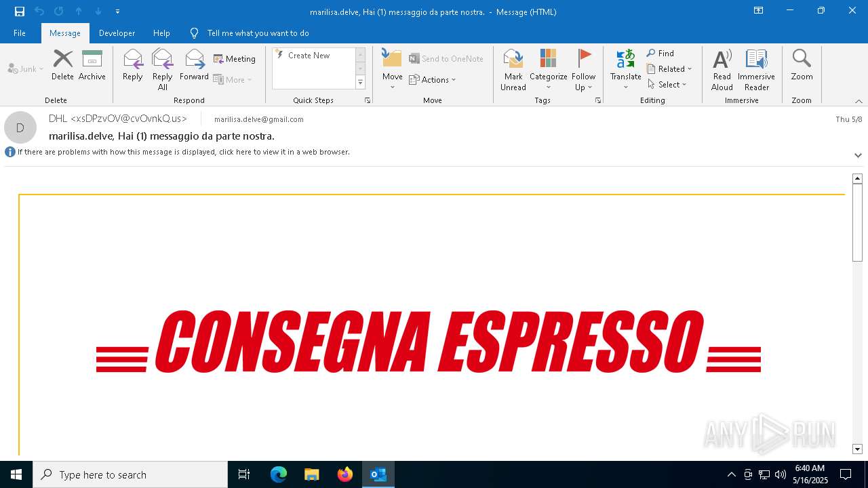Delete the message
The image size is (868, 488).
click(x=62, y=66)
